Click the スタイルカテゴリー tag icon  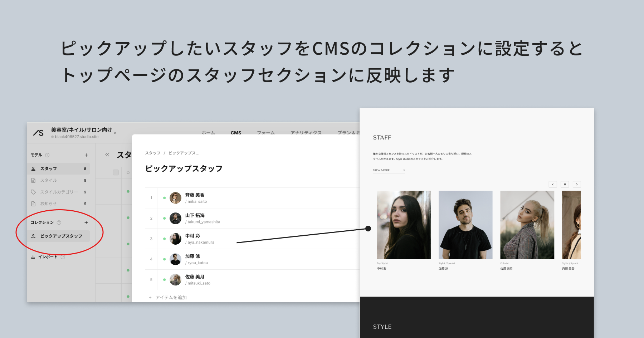(34, 192)
